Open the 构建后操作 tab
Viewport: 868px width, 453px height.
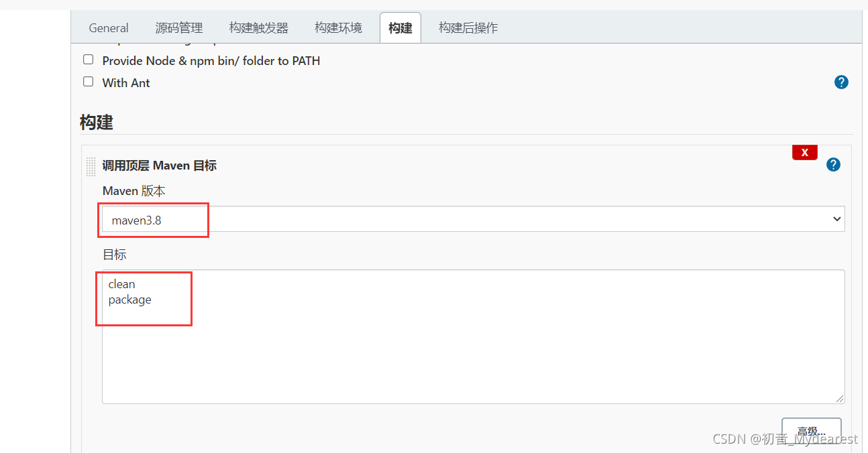point(468,27)
